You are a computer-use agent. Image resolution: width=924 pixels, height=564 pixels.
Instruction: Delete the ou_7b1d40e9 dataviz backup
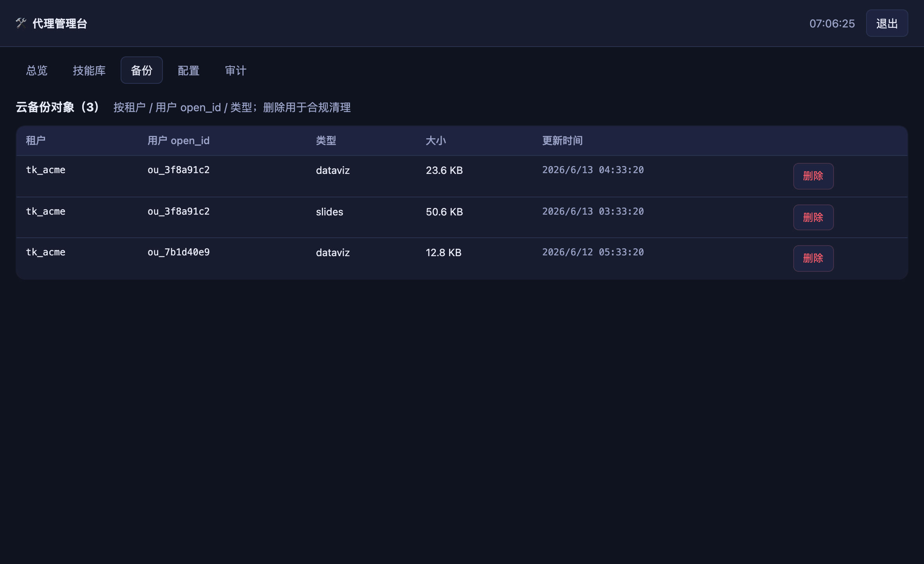click(813, 258)
